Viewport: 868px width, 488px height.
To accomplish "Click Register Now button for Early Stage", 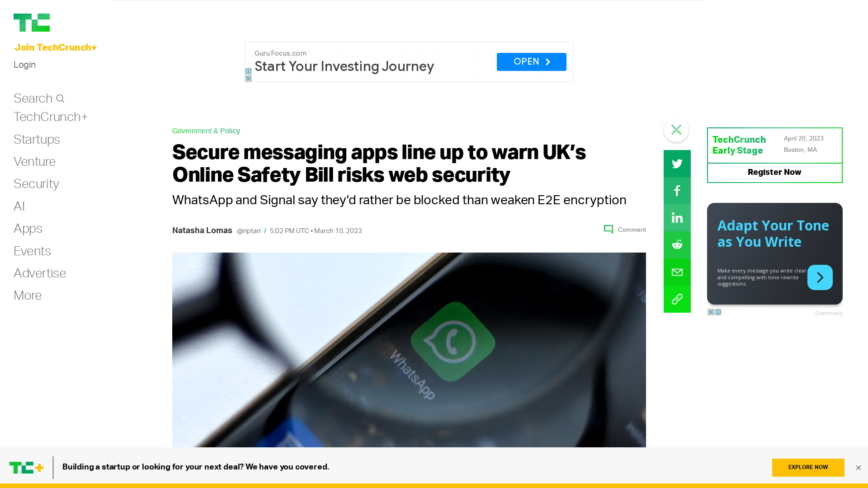I will [x=774, y=173].
